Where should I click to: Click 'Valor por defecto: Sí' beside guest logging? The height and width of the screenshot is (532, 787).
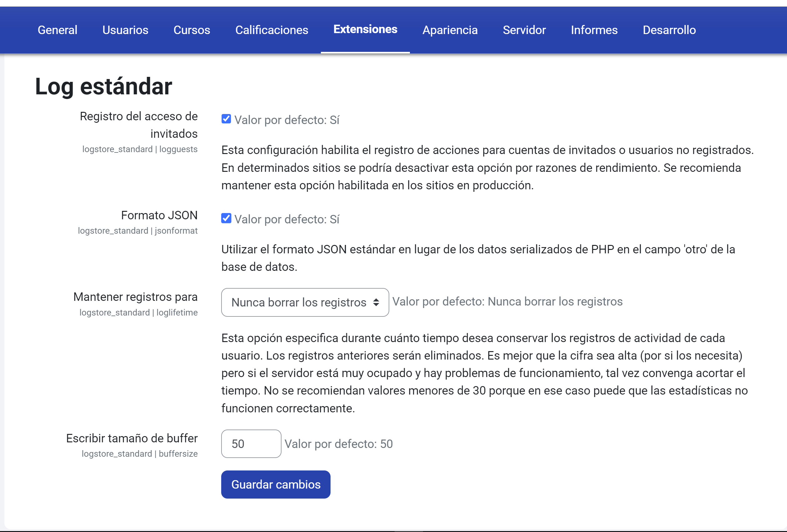[286, 120]
